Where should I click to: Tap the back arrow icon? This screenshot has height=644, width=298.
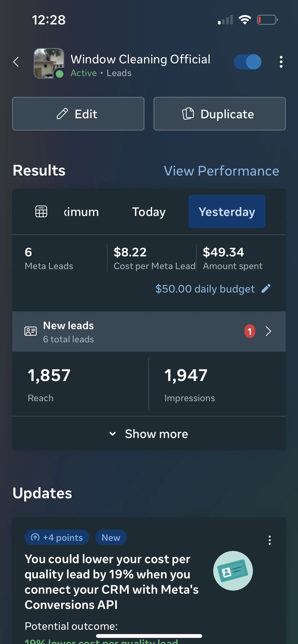tap(16, 62)
